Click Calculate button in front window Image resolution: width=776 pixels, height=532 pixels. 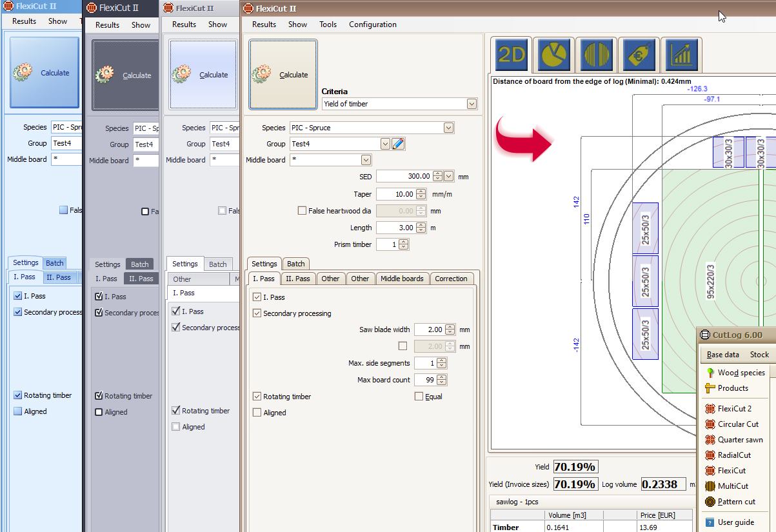pyautogui.click(x=283, y=75)
